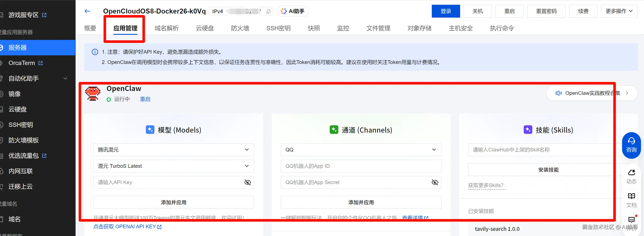The width and height of the screenshot is (644, 236).
Task: Click the 咨询 headset support button
Action: [x=631, y=145]
